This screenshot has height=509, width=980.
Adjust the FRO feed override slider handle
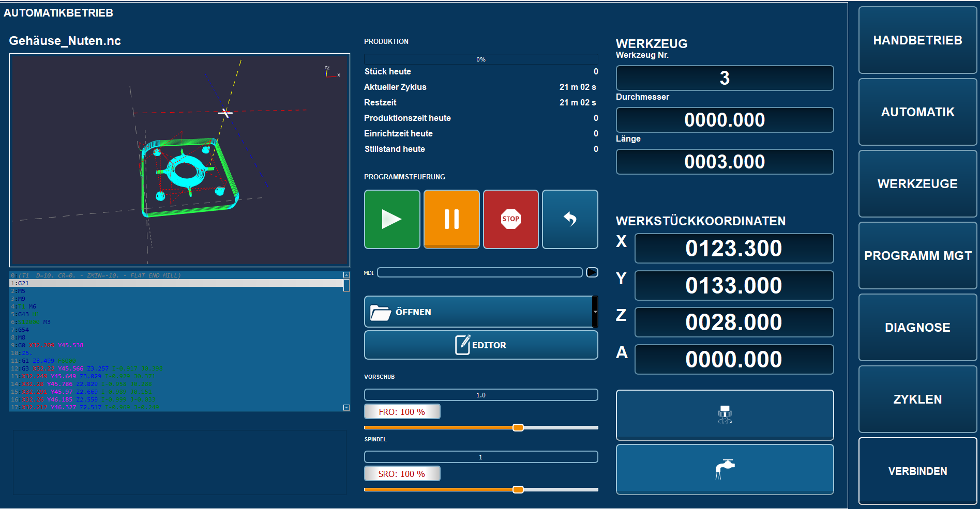pos(518,427)
